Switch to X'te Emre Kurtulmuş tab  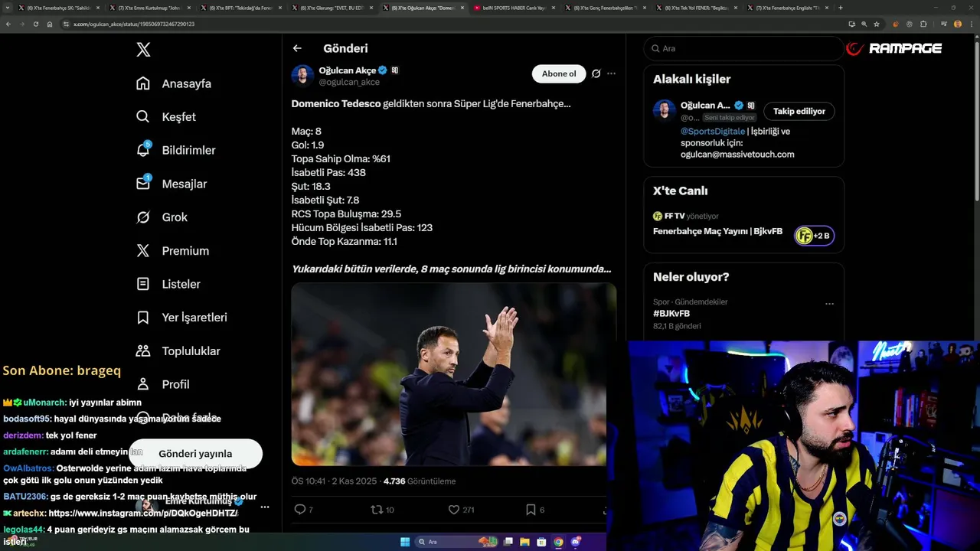tap(149, 8)
